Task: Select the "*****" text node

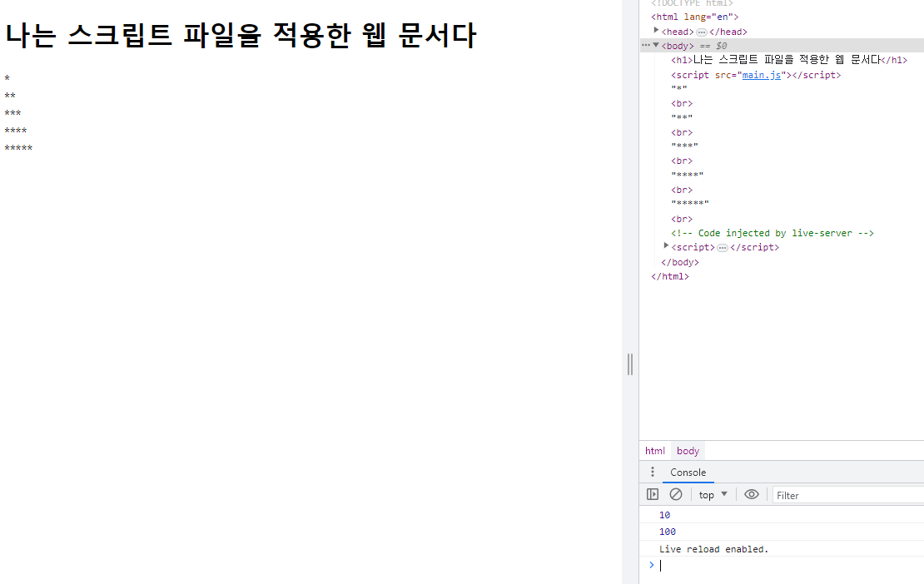Action: pyautogui.click(x=690, y=204)
